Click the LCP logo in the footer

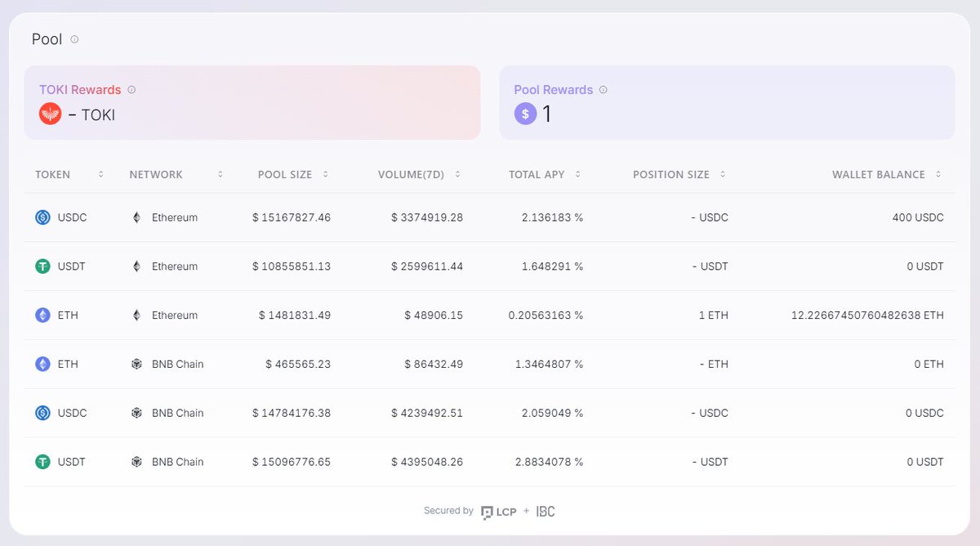click(x=497, y=511)
